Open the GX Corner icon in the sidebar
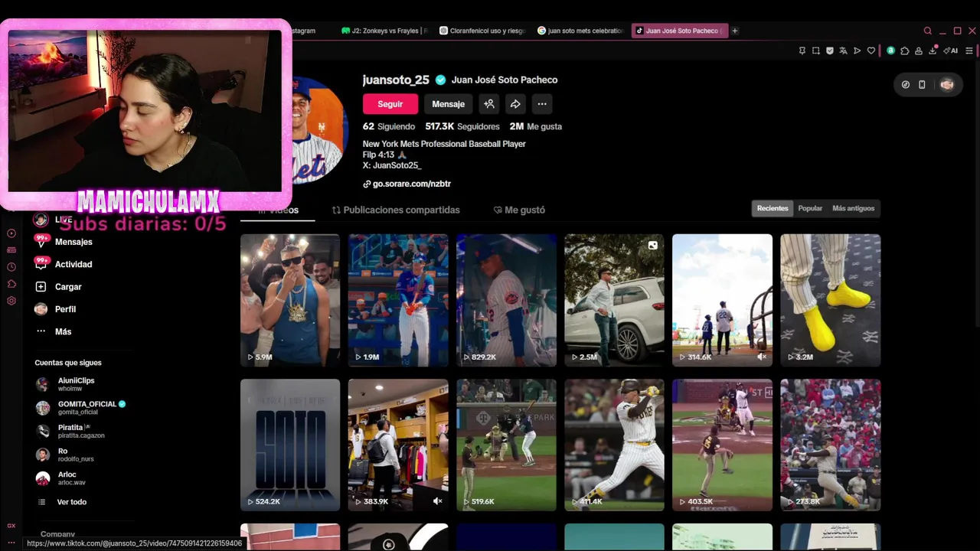Viewport: 980px width, 551px height. click(x=11, y=526)
